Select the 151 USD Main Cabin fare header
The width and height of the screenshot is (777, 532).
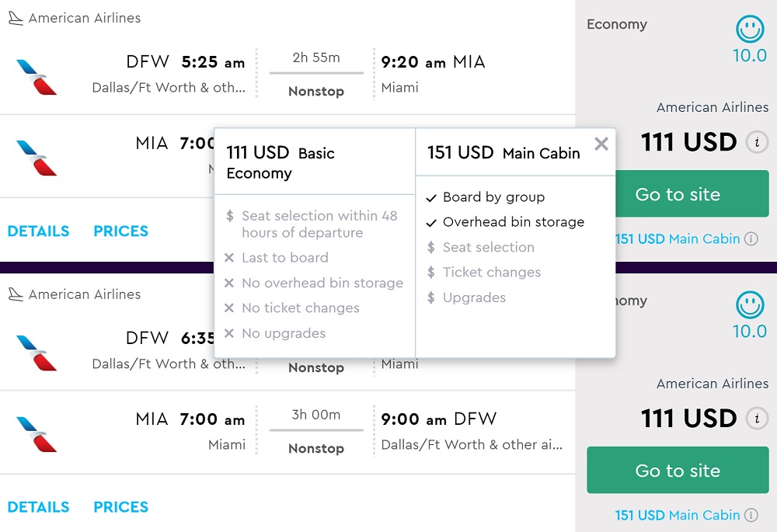(503, 153)
